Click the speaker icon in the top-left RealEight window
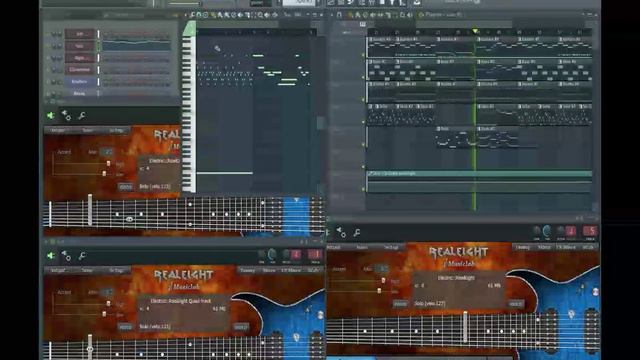 point(51,116)
